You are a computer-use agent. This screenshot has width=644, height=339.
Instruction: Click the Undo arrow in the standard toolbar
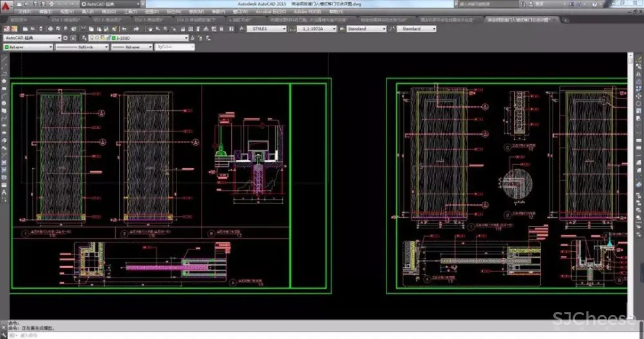[x=122, y=29]
